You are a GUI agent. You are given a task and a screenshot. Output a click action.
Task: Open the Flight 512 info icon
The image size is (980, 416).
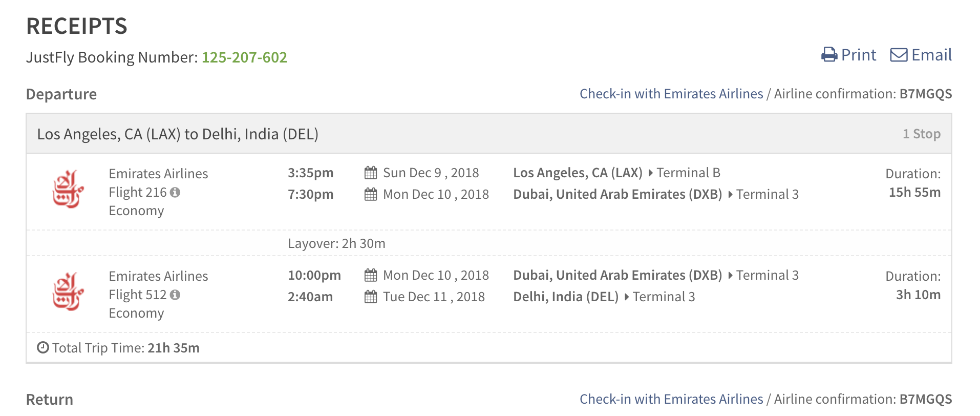175,295
